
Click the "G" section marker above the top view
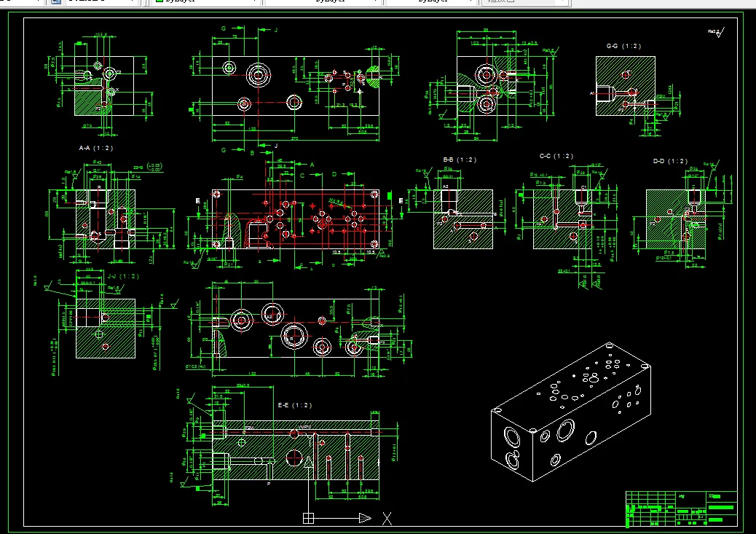(224, 28)
